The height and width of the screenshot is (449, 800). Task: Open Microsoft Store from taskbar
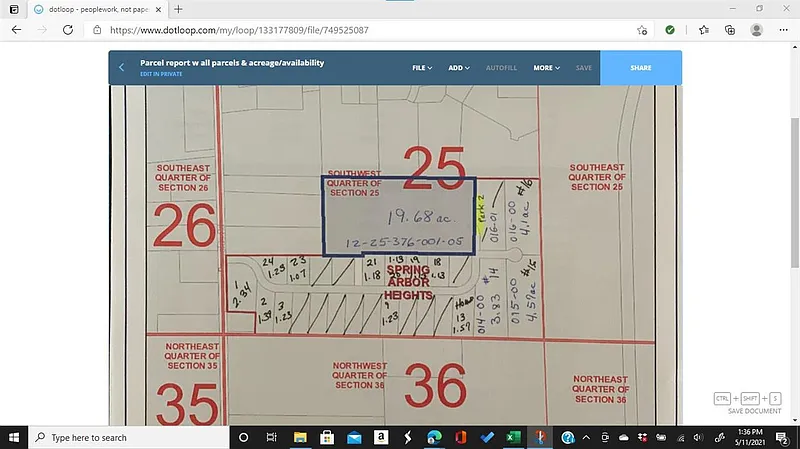point(327,437)
